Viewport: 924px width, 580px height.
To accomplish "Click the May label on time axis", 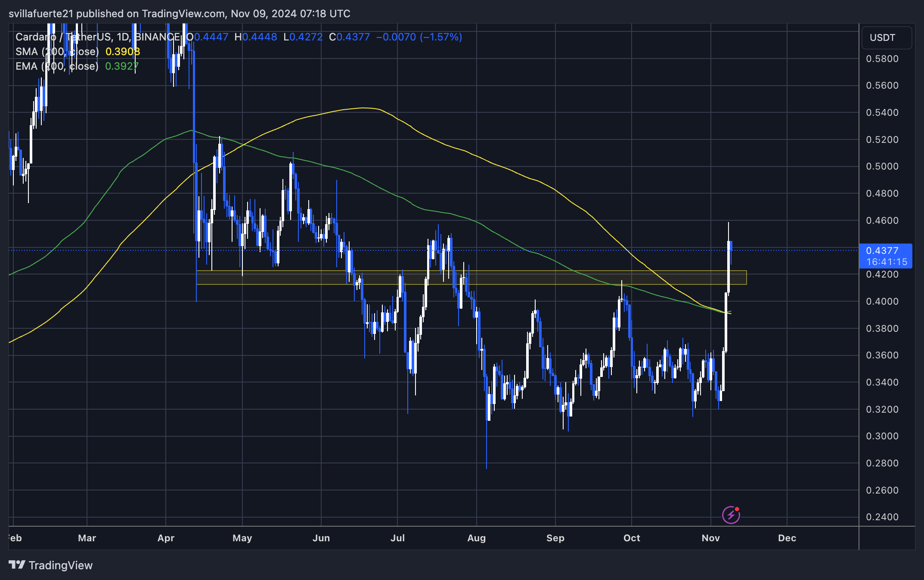I will tap(242, 538).
